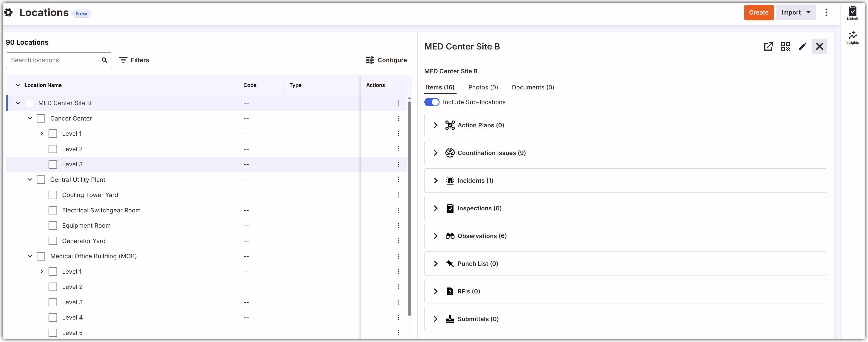Check the Cancer Center checkbox

tap(41, 118)
